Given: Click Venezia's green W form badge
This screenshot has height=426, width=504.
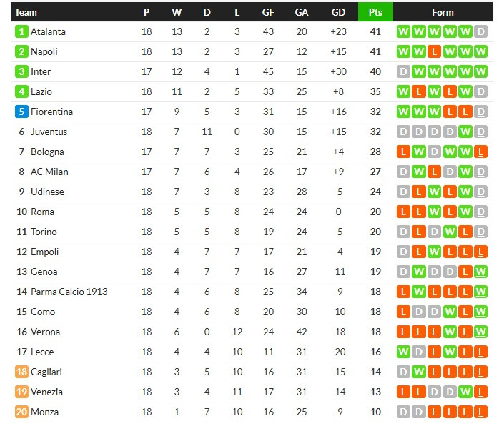Looking at the screenshot, I should (x=466, y=392).
